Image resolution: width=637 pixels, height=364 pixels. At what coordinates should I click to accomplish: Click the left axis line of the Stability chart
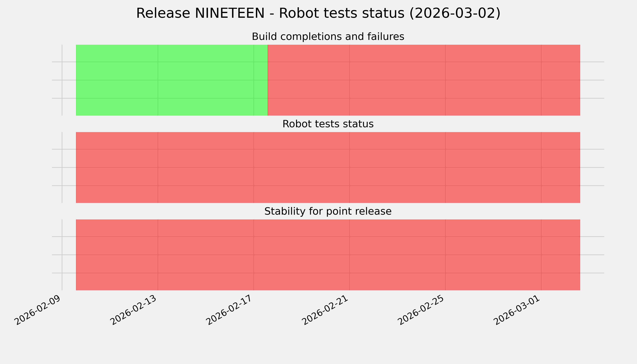click(62, 255)
